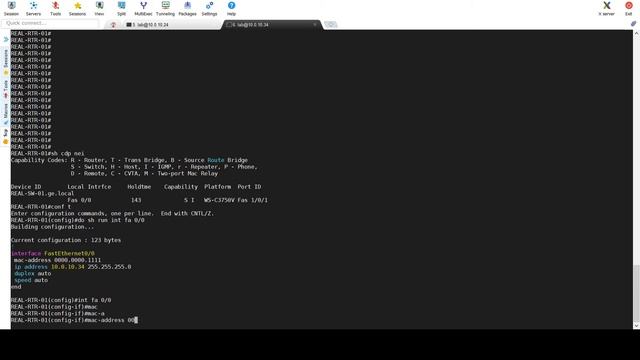Click the 'Port ID' column header

[x=249, y=187]
